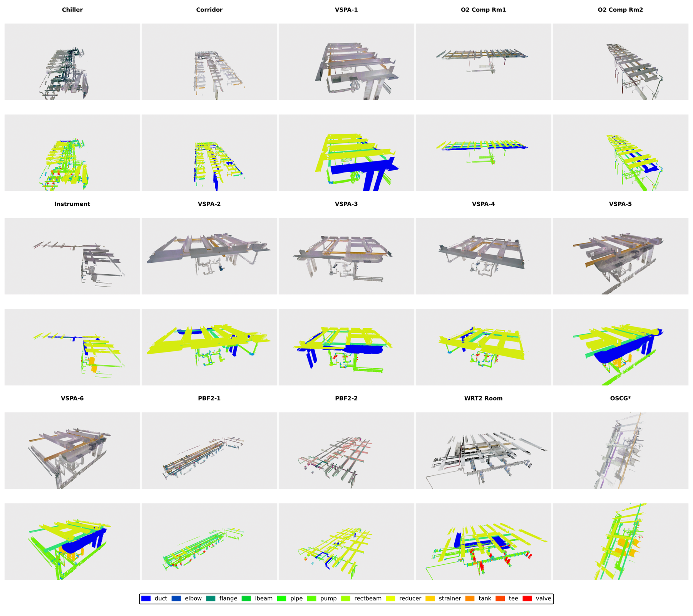
Task: Select the 'O2 Comp Rm2' title
Action: coord(621,10)
